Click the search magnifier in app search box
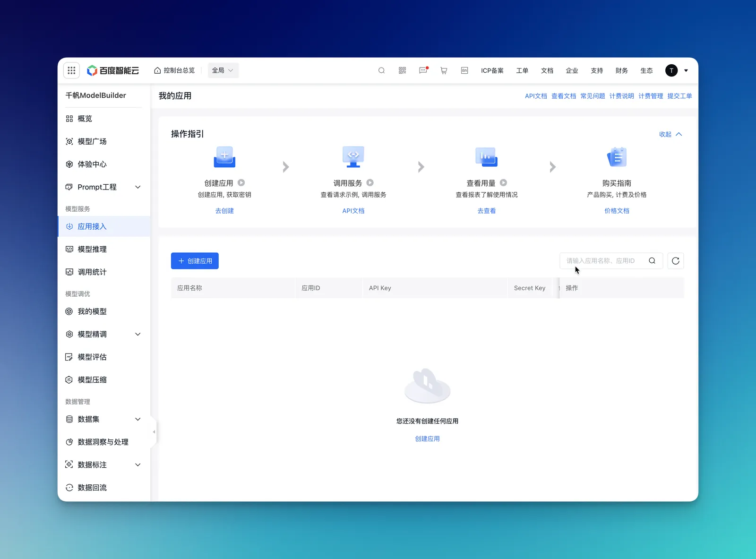 point(652,261)
